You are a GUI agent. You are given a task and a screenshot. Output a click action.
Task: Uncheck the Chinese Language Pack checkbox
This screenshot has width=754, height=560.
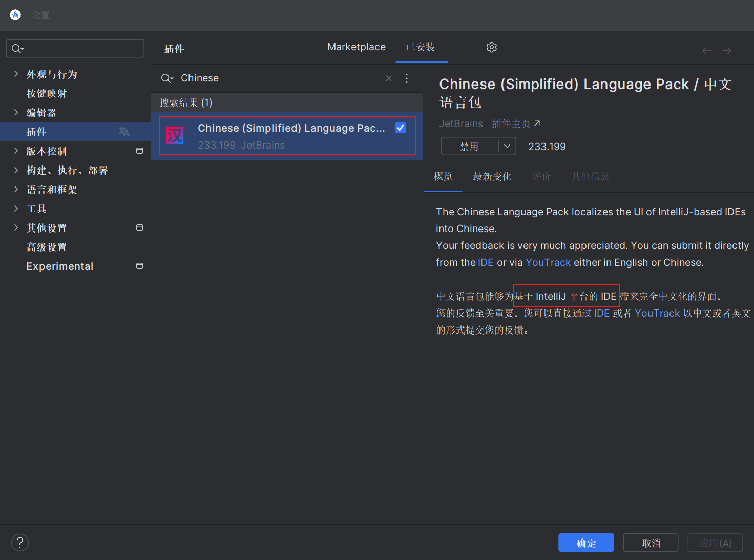pyautogui.click(x=401, y=128)
